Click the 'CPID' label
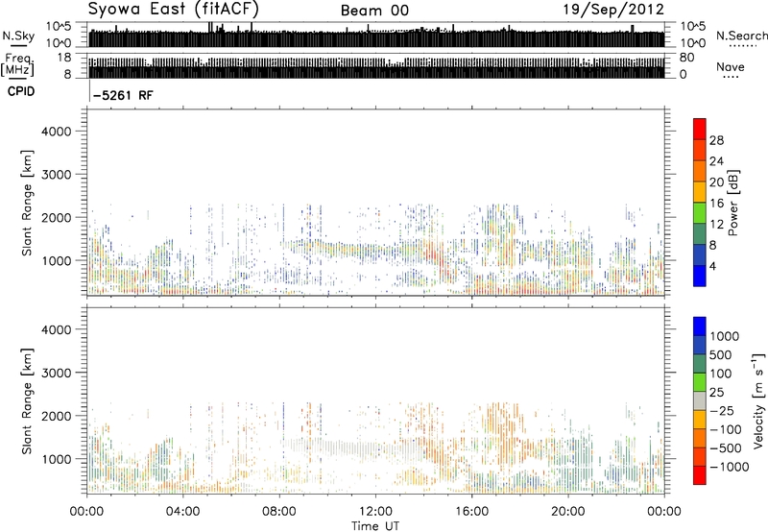 click(21, 91)
